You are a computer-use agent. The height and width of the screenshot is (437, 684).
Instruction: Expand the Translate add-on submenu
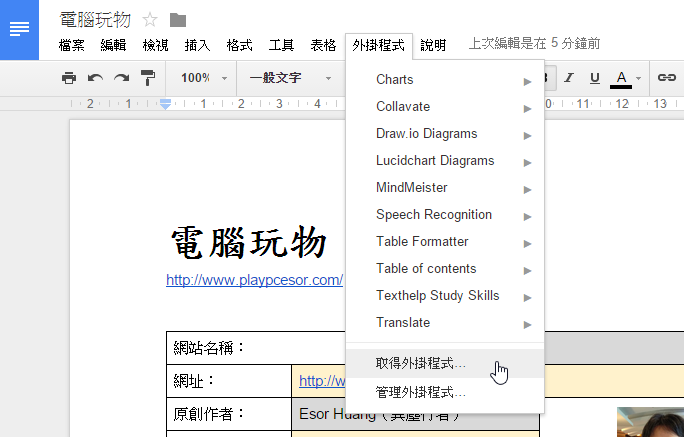[x=445, y=323]
